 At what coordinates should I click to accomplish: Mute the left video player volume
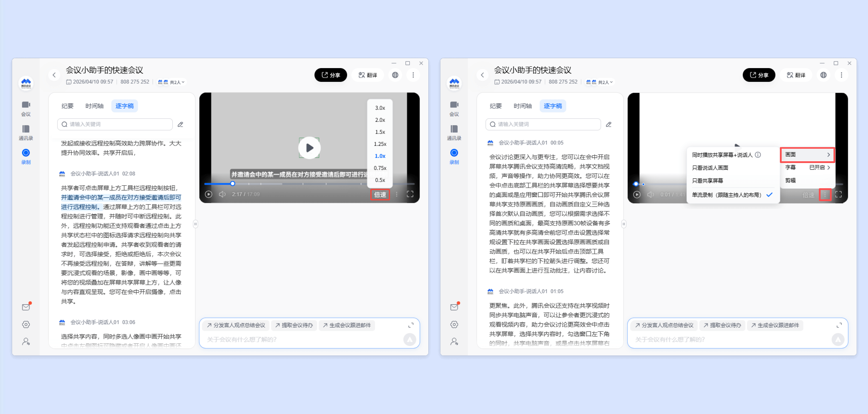(222, 194)
